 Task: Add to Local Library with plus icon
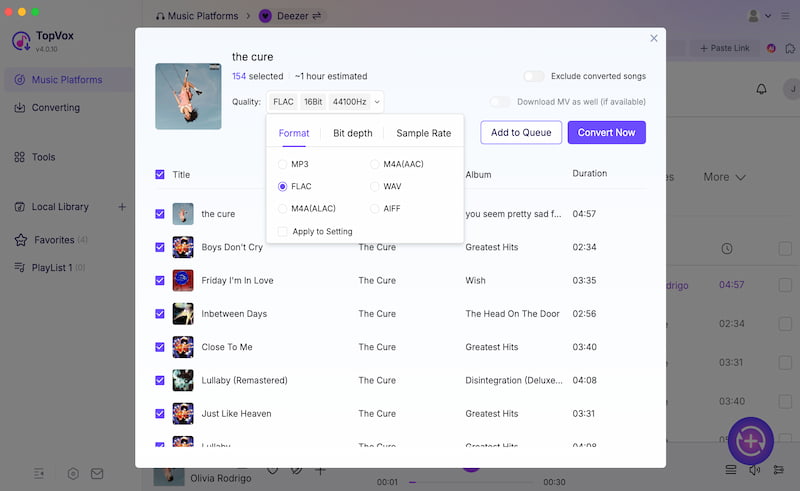point(122,207)
